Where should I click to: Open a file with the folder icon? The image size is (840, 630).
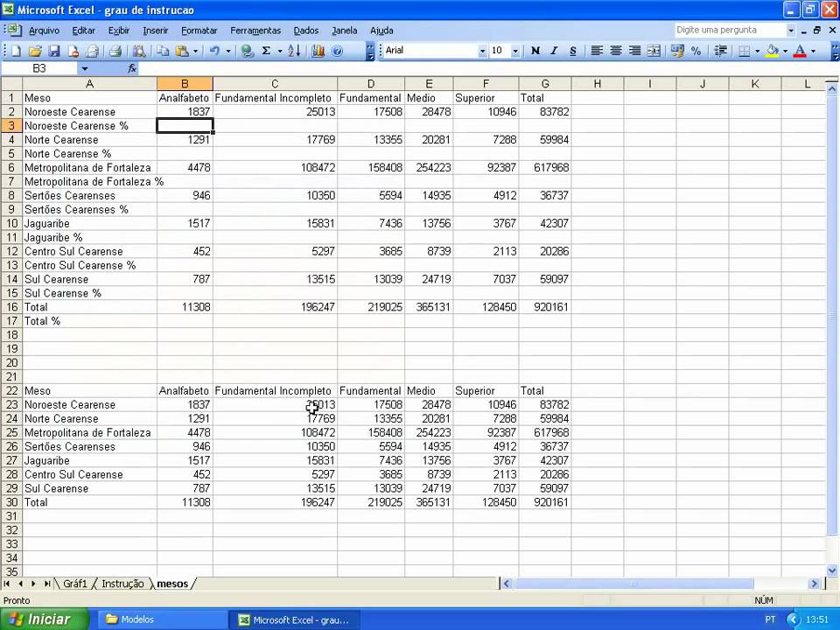[35, 51]
